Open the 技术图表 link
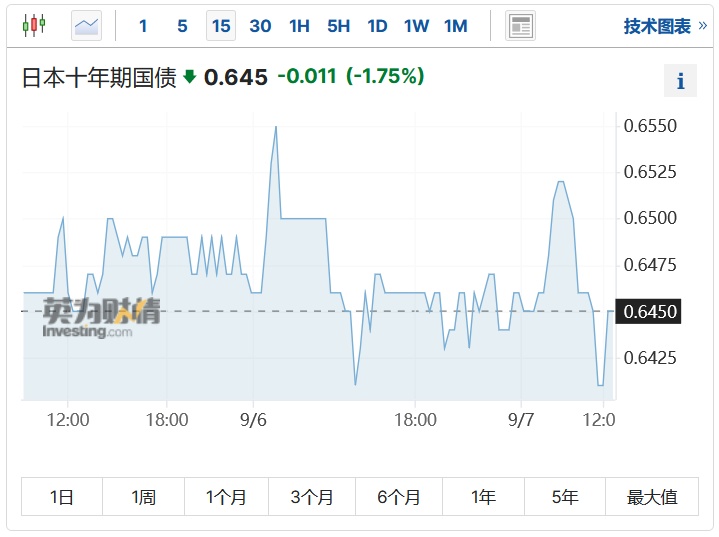This screenshot has height=537, width=719. (x=664, y=26)
